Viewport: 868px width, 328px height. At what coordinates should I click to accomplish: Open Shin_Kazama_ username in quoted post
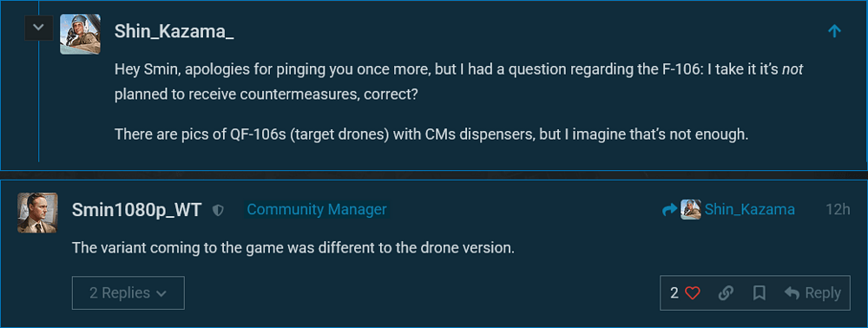click(x=174, y=31)
